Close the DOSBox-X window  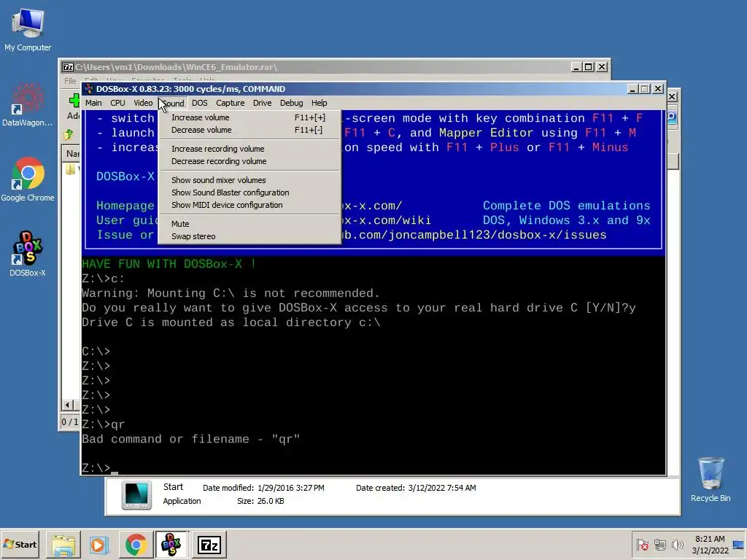[658, 89]
